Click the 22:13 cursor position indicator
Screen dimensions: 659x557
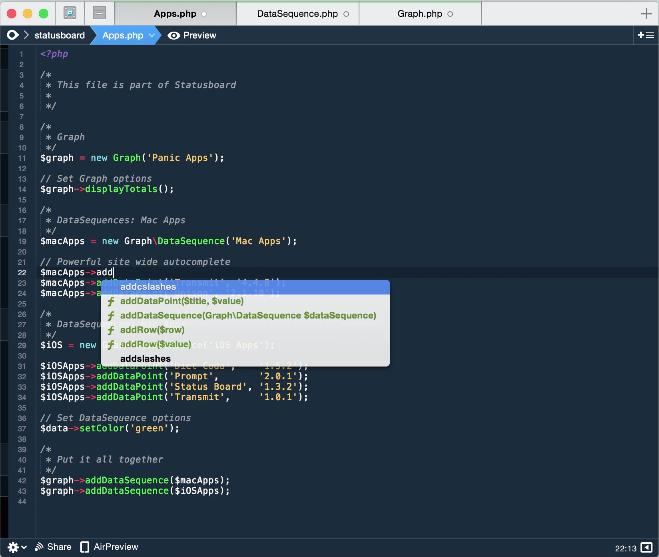626,547
